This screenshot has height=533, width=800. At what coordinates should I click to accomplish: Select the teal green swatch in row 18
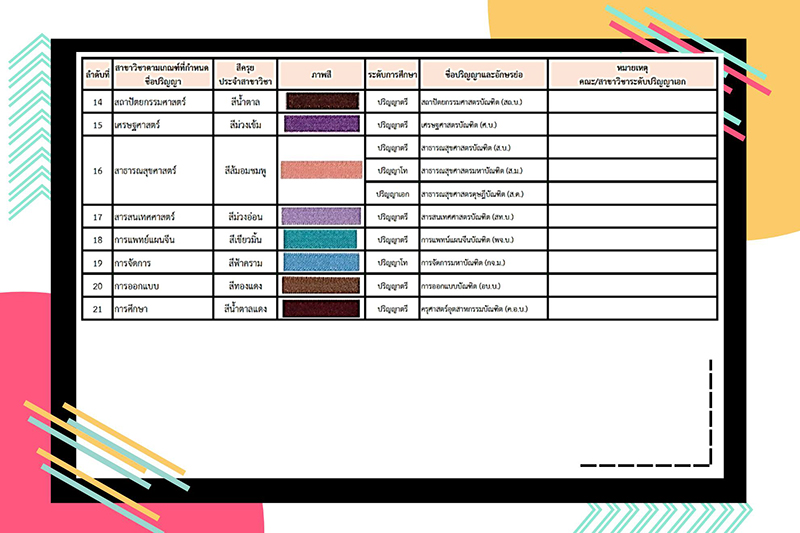tap(322, 239)
